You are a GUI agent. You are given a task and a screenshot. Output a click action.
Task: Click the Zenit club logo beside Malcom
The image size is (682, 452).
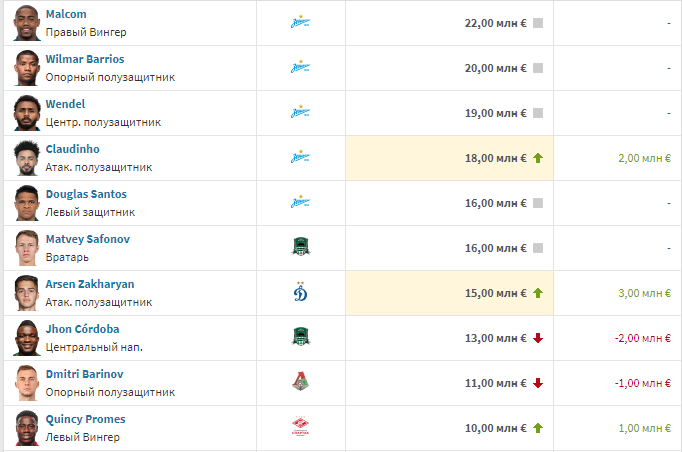(300, 23)
